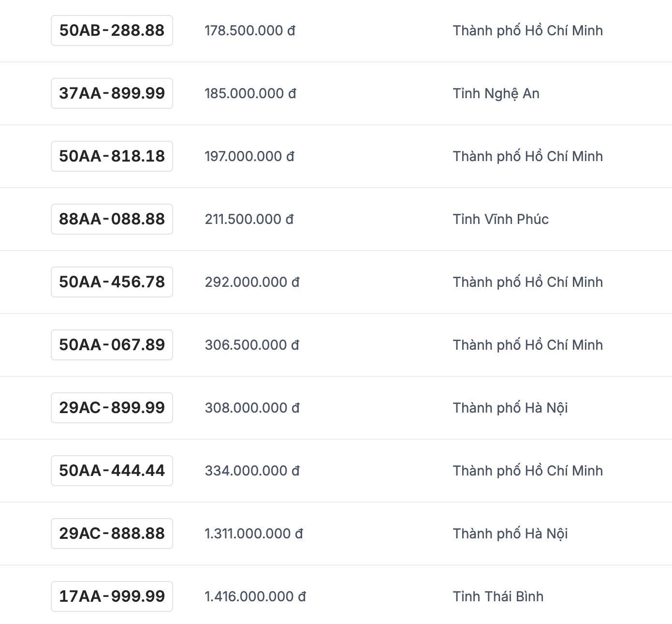Select plate number 37AA-899.99
Image resolution: width=672 pixels, height=624 pixels.
pyautogui.click(x=112, y=93)
